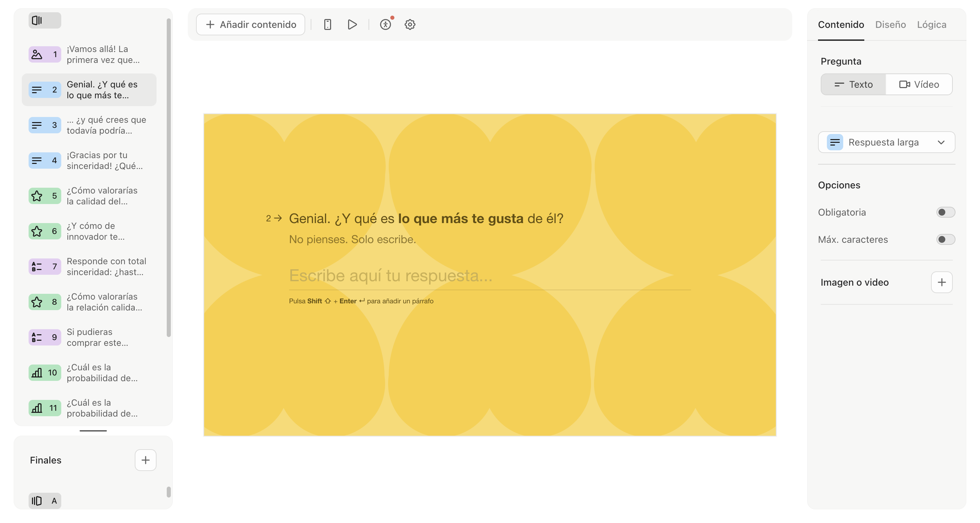Open the accessibility checker icon

pyautogui.click(x=386, y=24)
